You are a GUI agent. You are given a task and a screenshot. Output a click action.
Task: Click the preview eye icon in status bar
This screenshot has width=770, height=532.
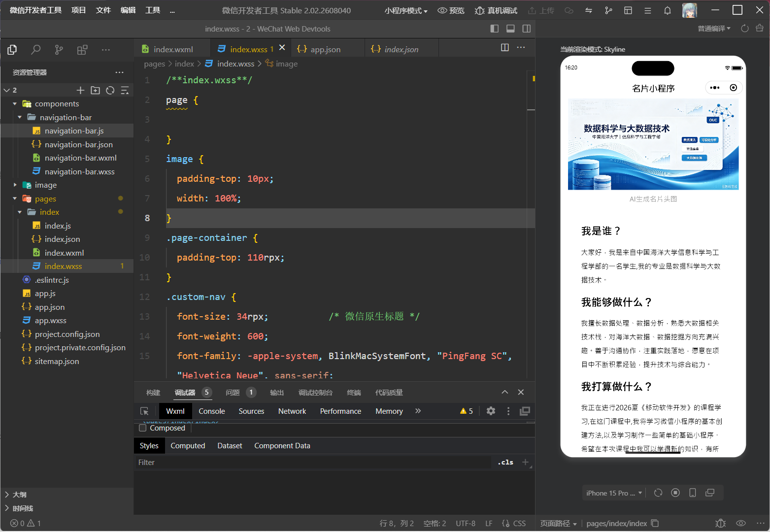741,523
